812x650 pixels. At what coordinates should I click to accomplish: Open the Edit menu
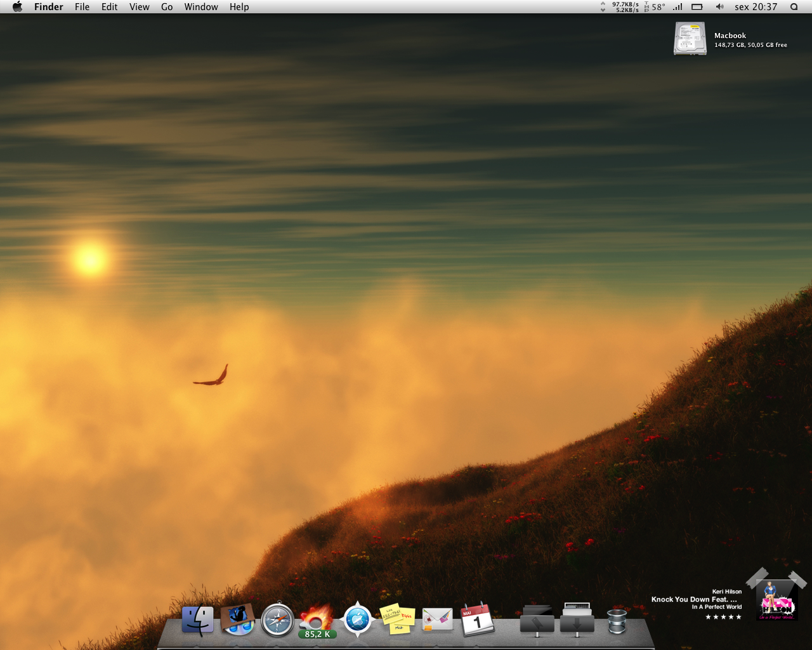coord(110,7)
